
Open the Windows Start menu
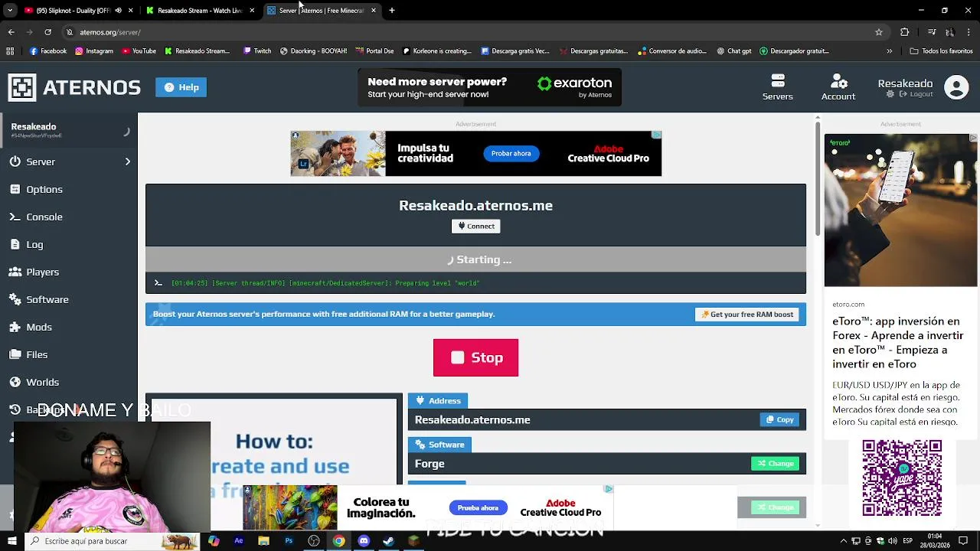11,541
